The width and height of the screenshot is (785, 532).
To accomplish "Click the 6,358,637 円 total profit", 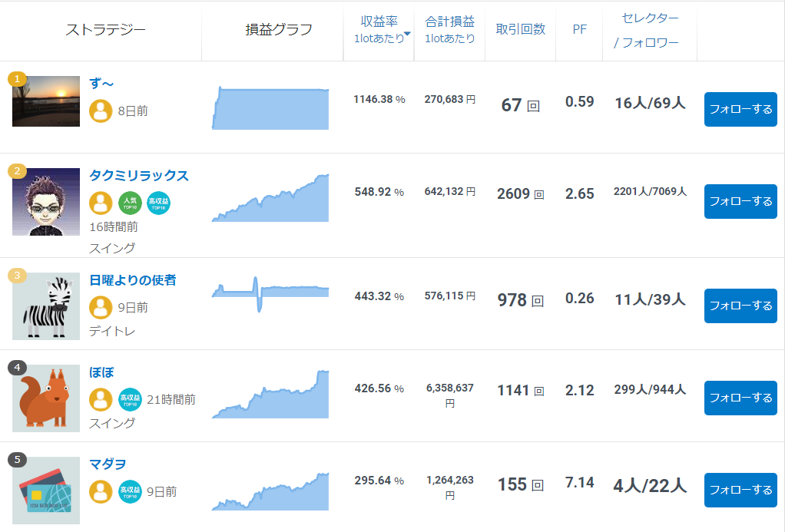I will click(x=449, y=395).
